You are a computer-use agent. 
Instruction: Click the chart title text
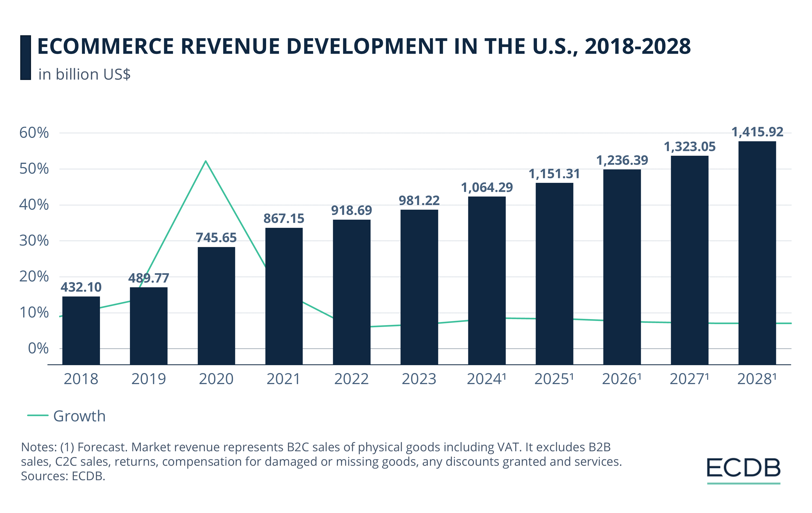click(x=364, y=46)
